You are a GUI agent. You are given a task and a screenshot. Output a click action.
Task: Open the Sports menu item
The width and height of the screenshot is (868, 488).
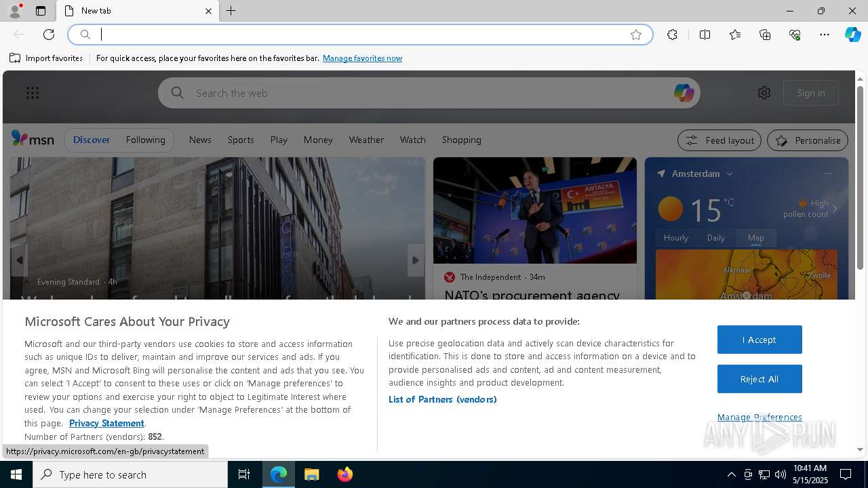[x=241, y=140]
